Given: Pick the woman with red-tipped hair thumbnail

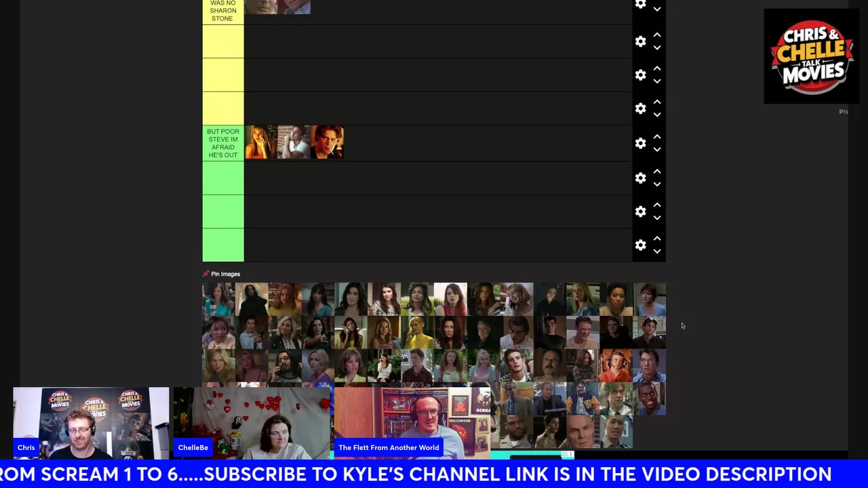Looking at the screenshot, I should pos(451,299).
